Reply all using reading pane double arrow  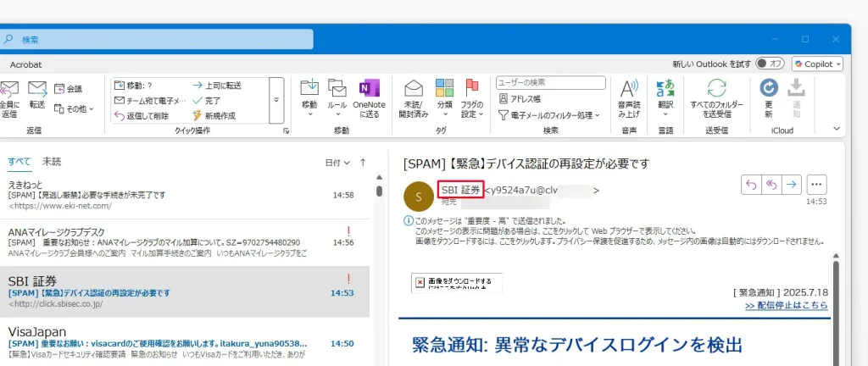coord(771,185)
